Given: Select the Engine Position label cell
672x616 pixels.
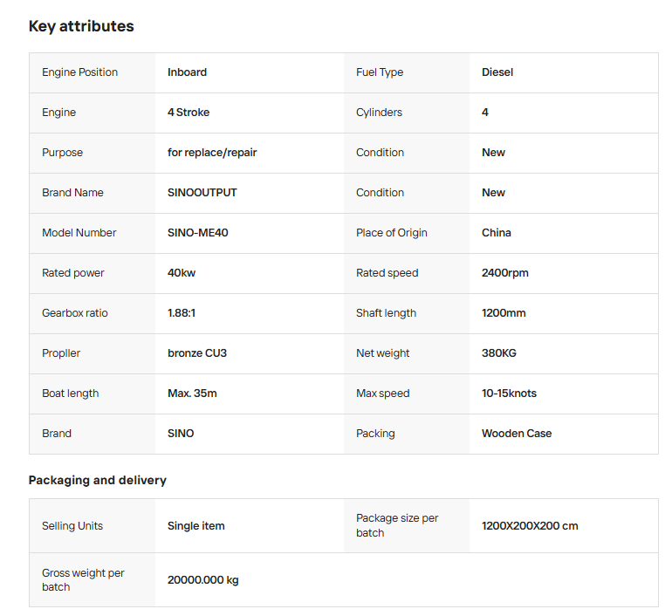Looking at the screenshot, I should pyautogui.click(x=79, y=72).
